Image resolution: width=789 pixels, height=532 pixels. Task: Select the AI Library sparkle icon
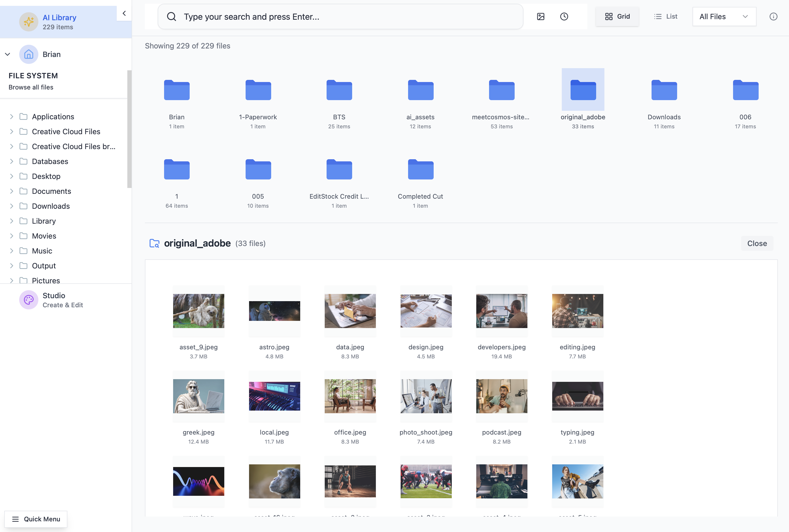[29, 22]
